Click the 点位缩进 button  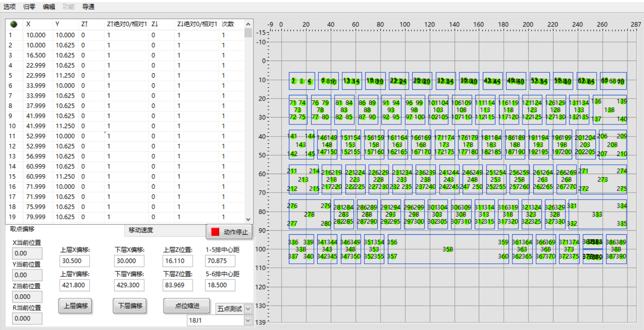pyautogui.click(x=187, y=306)
